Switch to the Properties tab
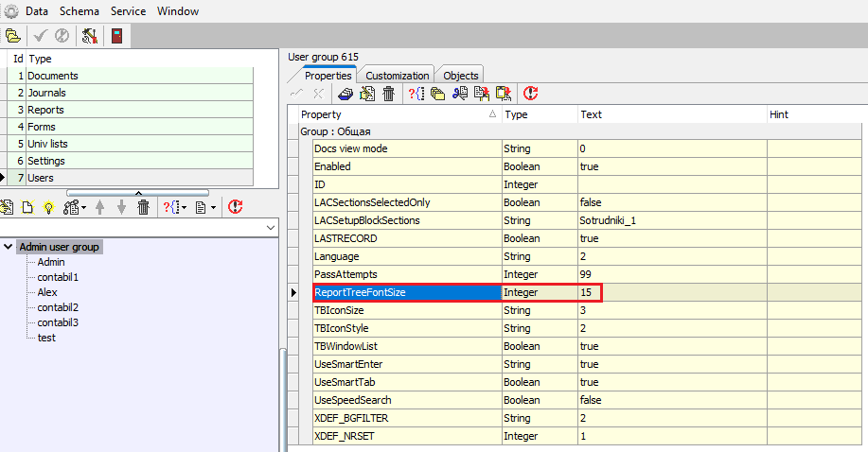 coord(328,76)
